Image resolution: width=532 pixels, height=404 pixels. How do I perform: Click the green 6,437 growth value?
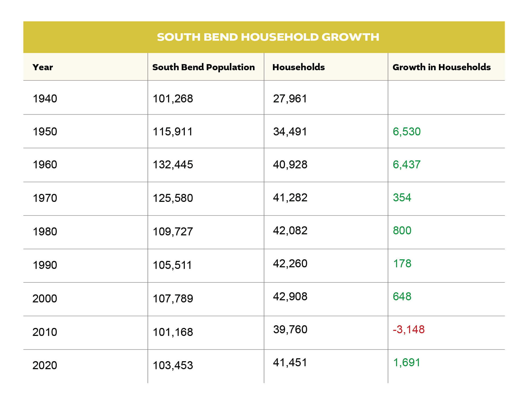(406, 165)
